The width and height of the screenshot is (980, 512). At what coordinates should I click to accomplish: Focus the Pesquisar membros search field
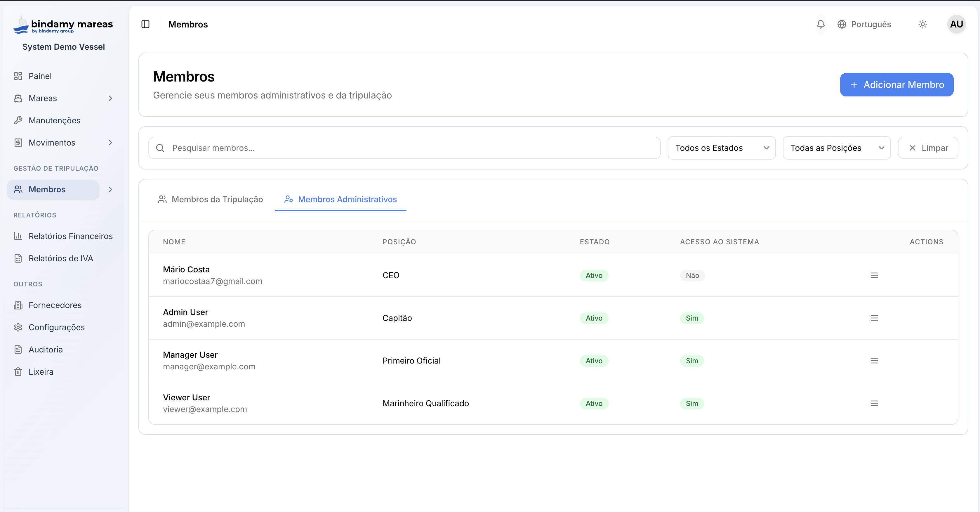[404, 148]
